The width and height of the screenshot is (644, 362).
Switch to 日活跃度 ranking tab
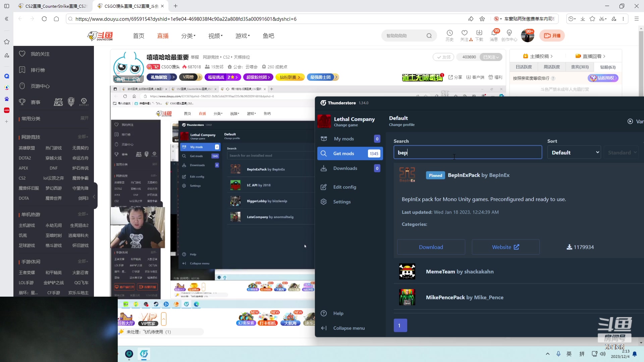tap(524, 67)
